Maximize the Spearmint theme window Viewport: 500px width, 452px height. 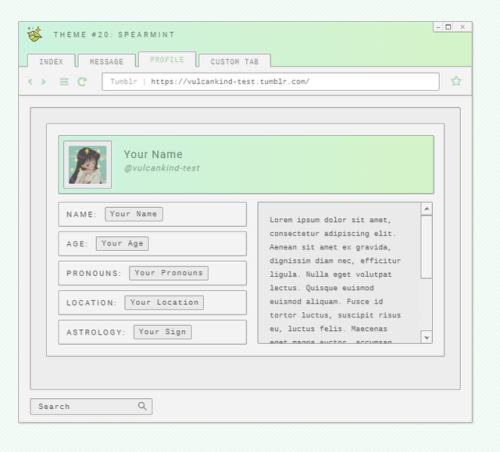click(x=448, y=27)
